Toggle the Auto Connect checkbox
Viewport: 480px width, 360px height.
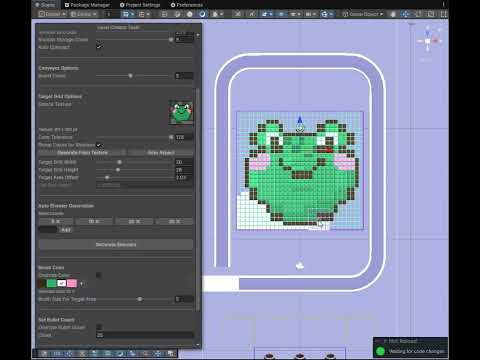pos(99,47)
